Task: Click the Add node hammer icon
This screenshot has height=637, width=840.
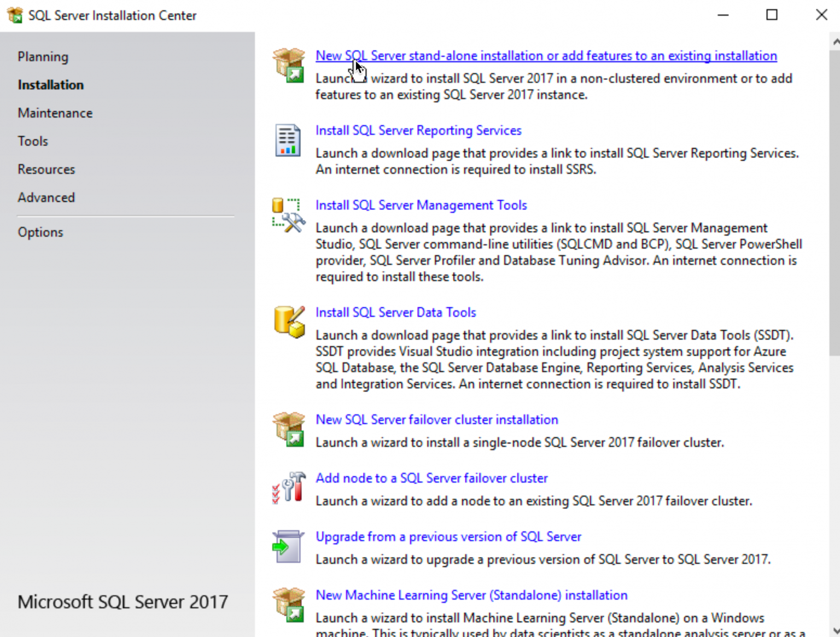Action: (x=288, y=488)
